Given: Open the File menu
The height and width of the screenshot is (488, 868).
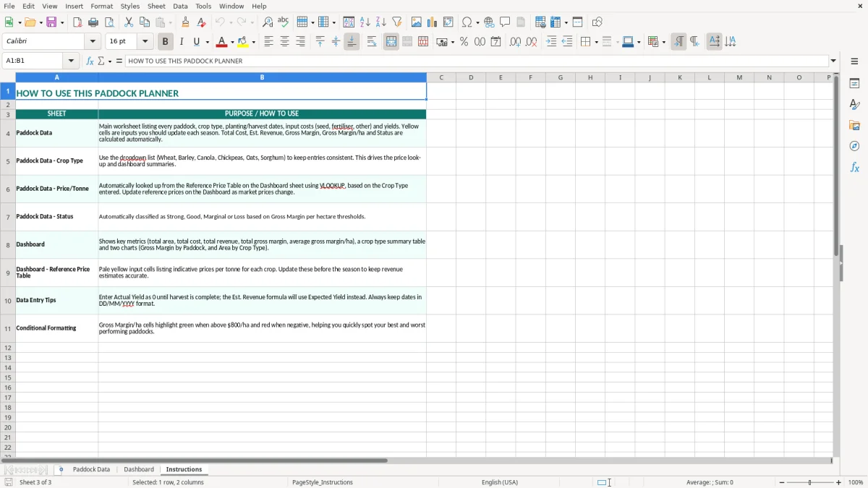Looking at the screenshot, I should coord(9,6).
